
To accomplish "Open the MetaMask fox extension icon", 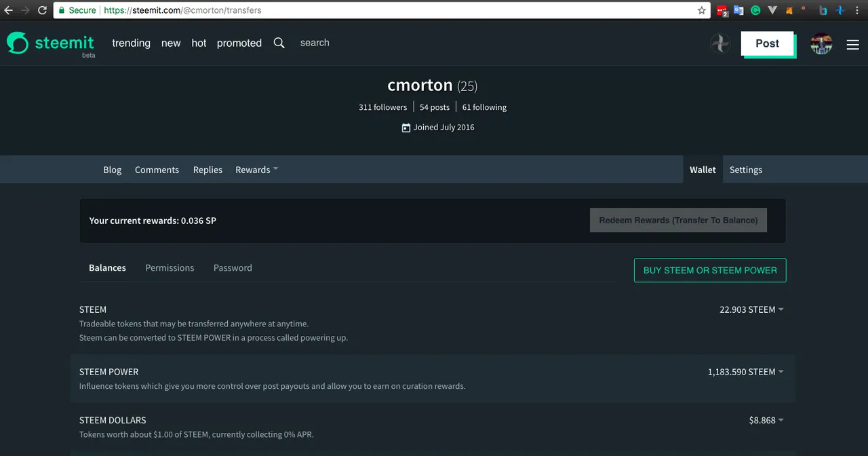I will [788, 10].
